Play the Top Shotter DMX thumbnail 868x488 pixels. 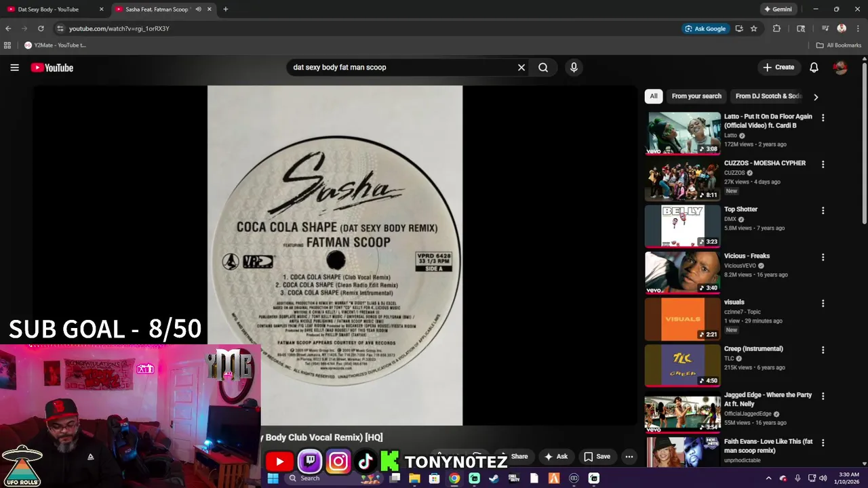coord(683,226)
